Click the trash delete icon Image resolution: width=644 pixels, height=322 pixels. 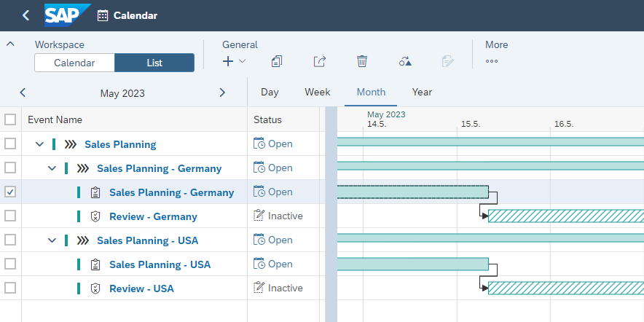[x=362, y=62]
